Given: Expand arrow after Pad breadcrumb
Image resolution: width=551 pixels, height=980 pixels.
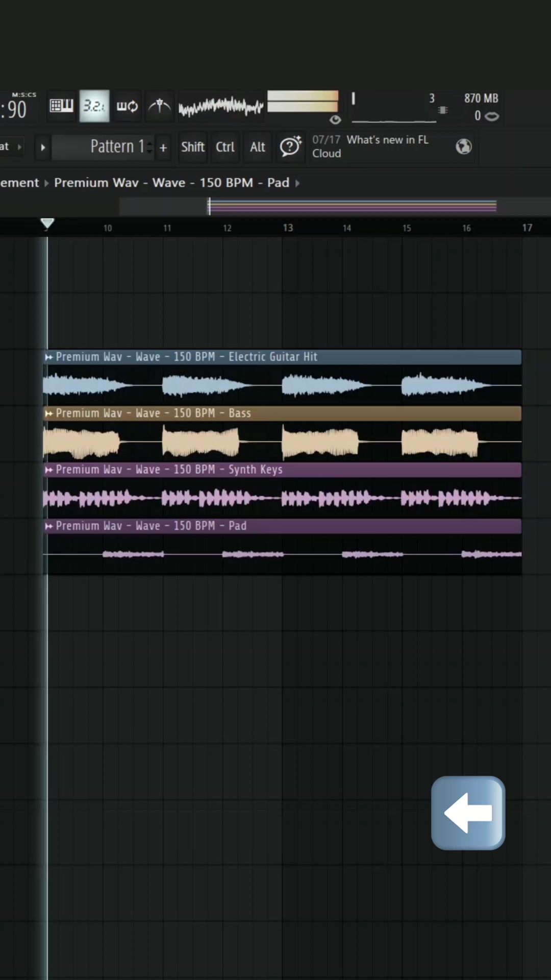Looking at the screenshot, I should coord(297,183).
